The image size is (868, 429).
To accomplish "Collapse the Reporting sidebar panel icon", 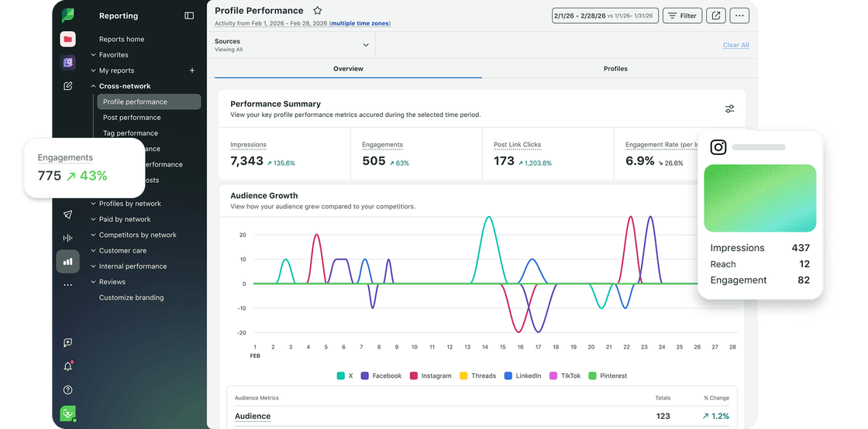I will 189,16.
